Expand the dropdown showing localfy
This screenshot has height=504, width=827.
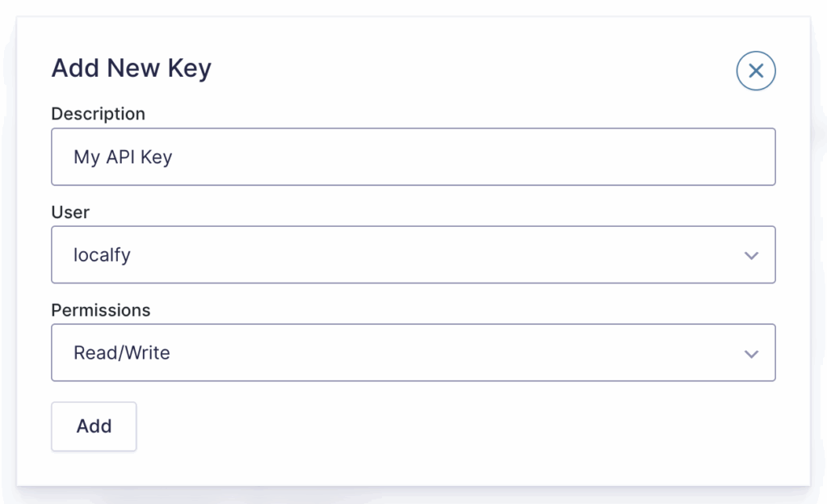pos(413,254)
